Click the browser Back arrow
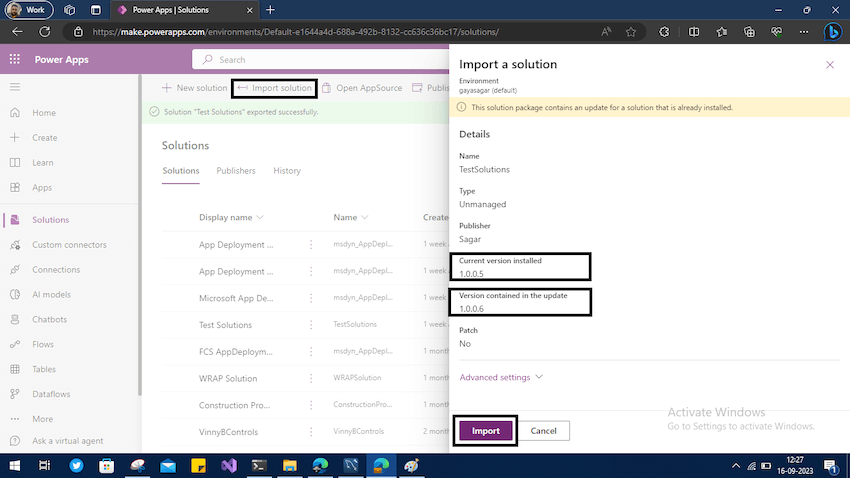Image resolution: width=850 pixels, height=478 pixels. [x=17, y=32]
